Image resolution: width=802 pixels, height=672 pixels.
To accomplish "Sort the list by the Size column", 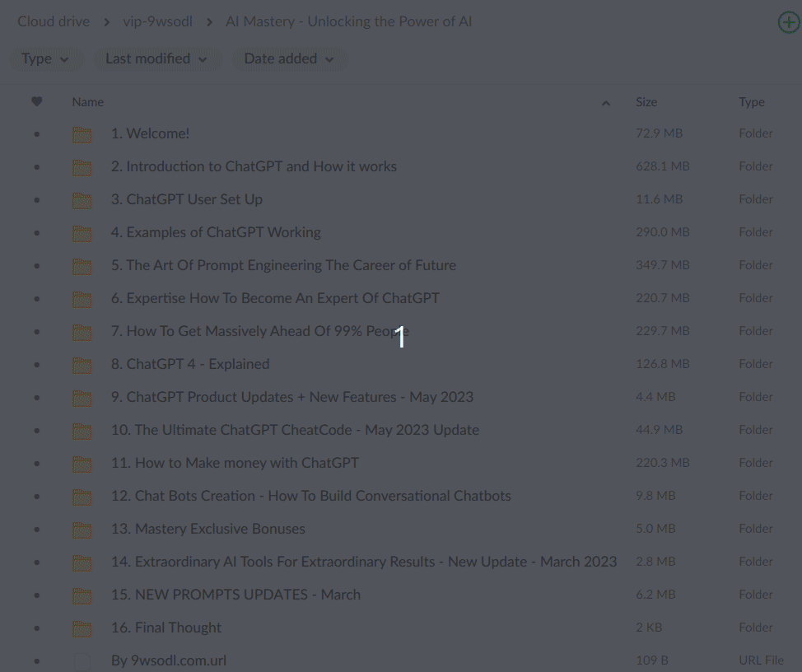I will coord(646,102).
